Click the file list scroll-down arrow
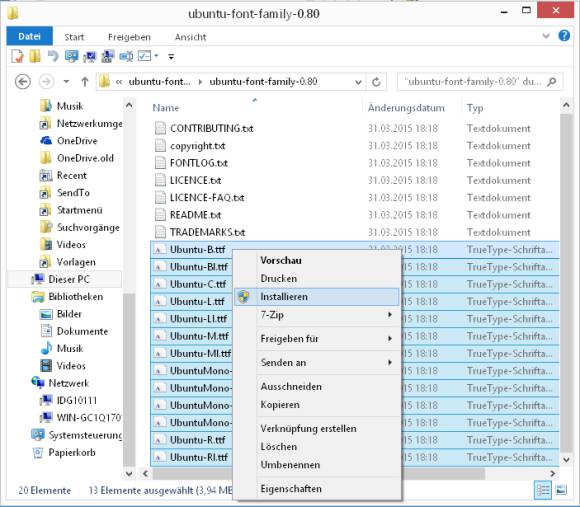This screenshot has width=580, height=507. coord(566,460)
